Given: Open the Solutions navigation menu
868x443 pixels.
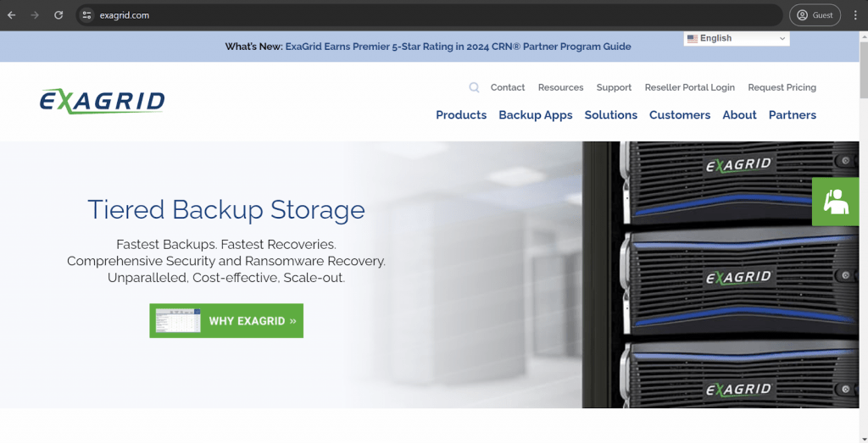Looking at the screenshot, I should tap(610, 115).
